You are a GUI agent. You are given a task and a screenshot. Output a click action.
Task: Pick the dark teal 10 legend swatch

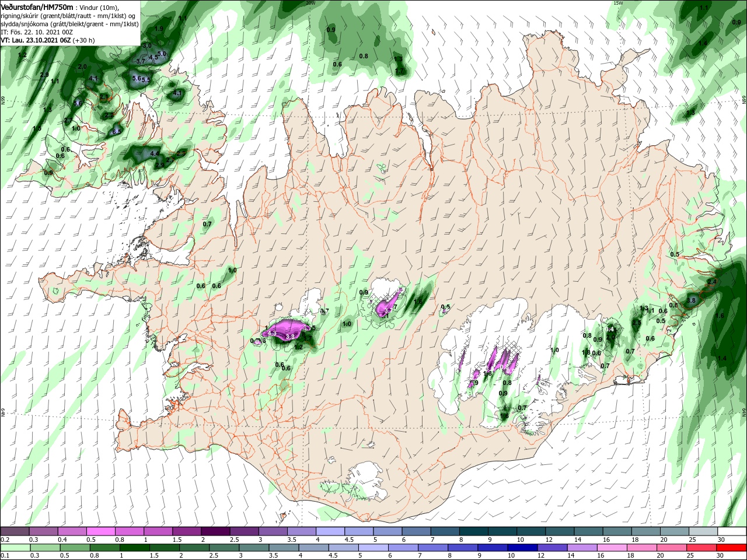[531, 531]
